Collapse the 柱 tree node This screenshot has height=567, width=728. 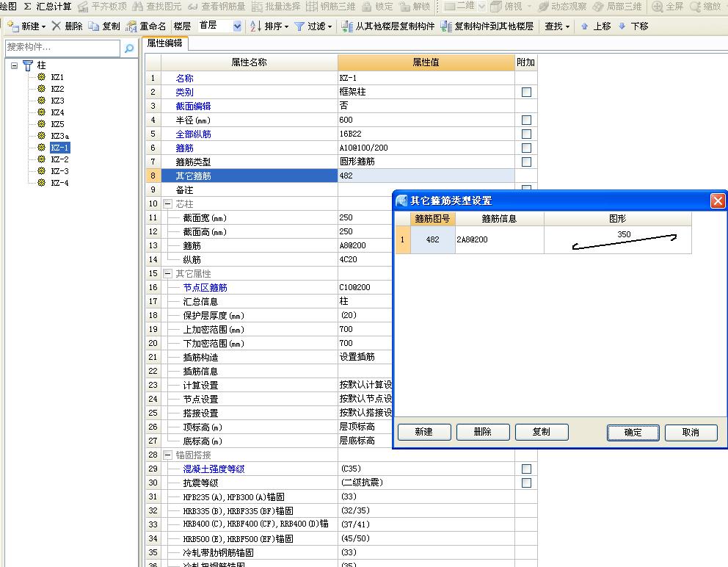[x=15, y=65]
